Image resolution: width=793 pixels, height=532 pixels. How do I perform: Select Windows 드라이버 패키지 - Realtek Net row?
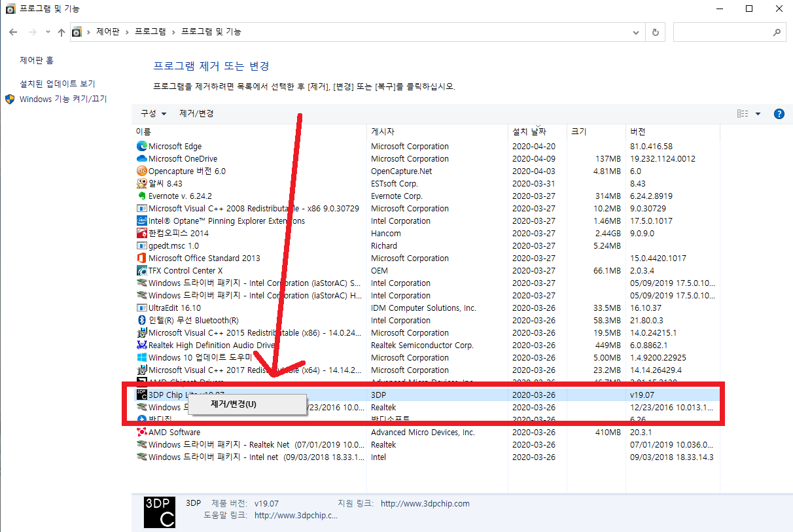tap(427, 445)
